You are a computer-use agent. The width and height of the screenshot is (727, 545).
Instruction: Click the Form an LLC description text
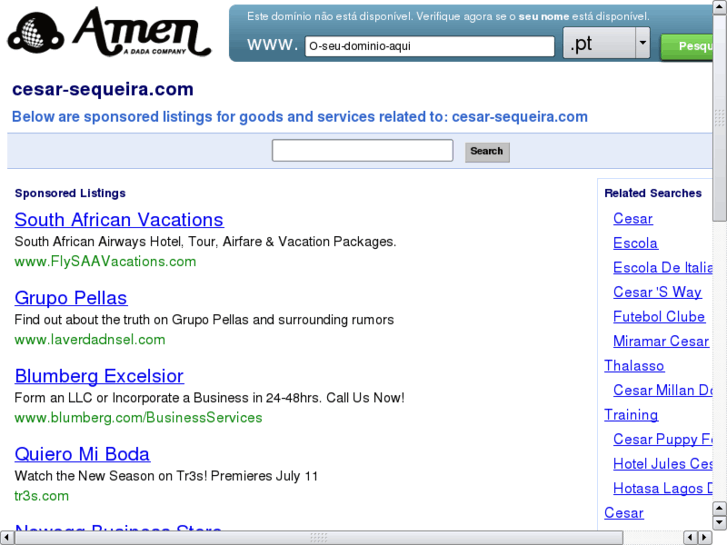tap(209, 398)
